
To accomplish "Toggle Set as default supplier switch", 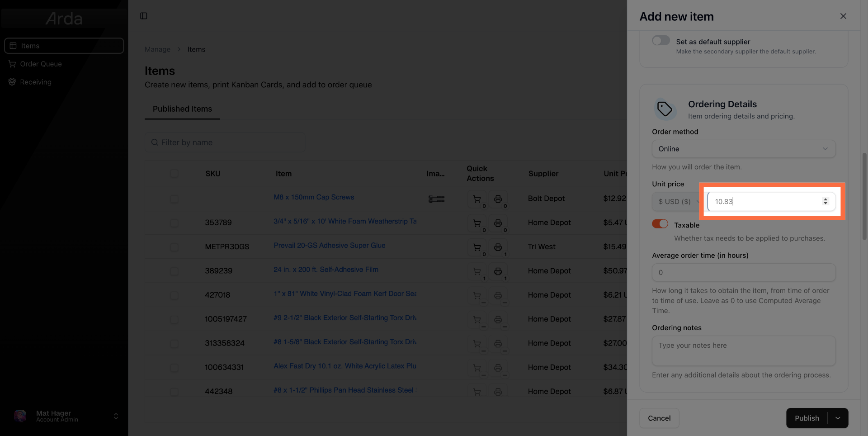I will pyautogui.click(x=661, y=41).
